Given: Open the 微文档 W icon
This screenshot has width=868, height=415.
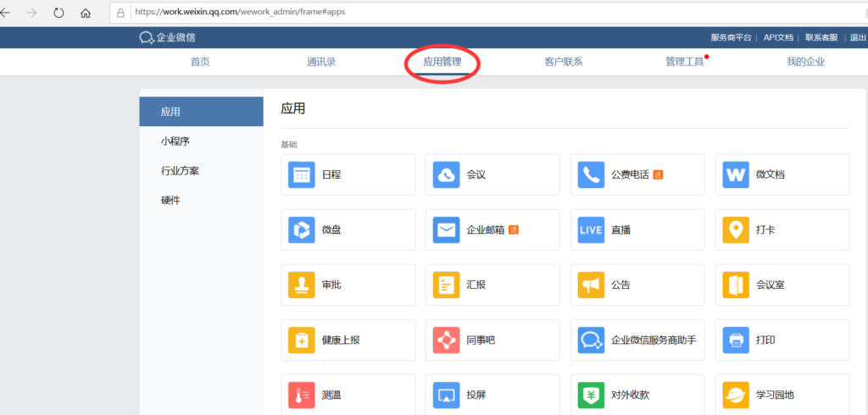Looking at the screenshot, I should point(736,174).
